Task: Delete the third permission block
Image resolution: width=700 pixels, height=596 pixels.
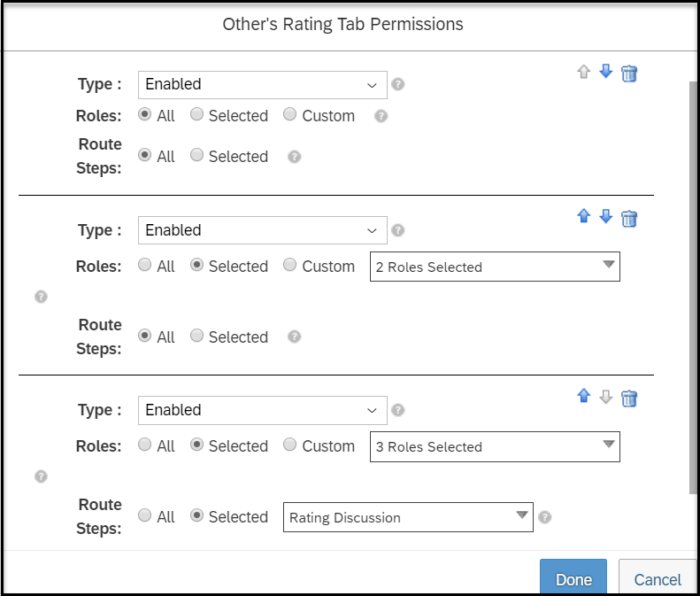Action: [x=629, y=399]
